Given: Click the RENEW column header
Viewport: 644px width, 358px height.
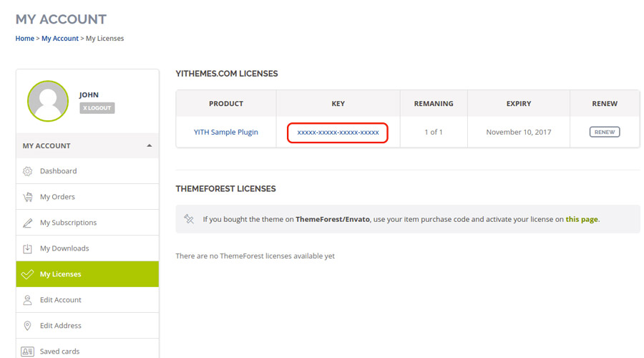Looking at the screenshot, I should pyautogui.click(x=605, y=104).
